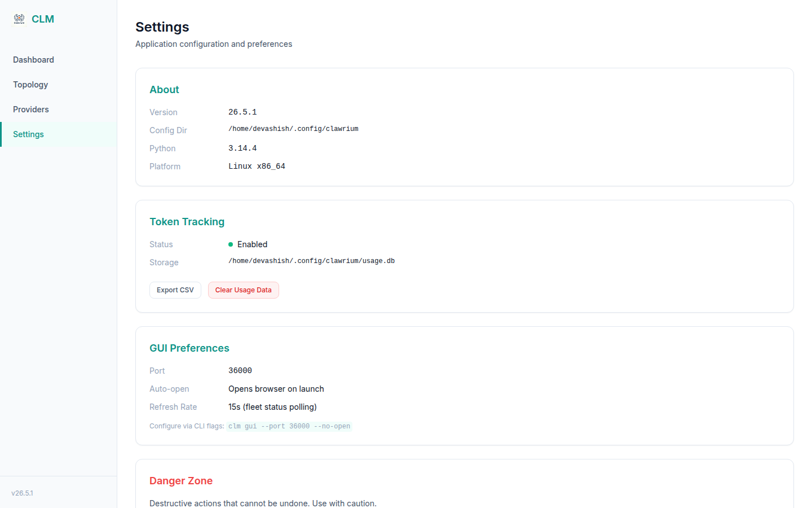Click the About section heading

164,90
